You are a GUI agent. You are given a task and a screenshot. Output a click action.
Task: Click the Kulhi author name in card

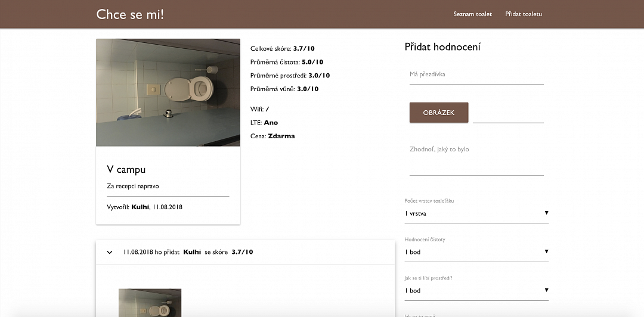pos(141,207)
